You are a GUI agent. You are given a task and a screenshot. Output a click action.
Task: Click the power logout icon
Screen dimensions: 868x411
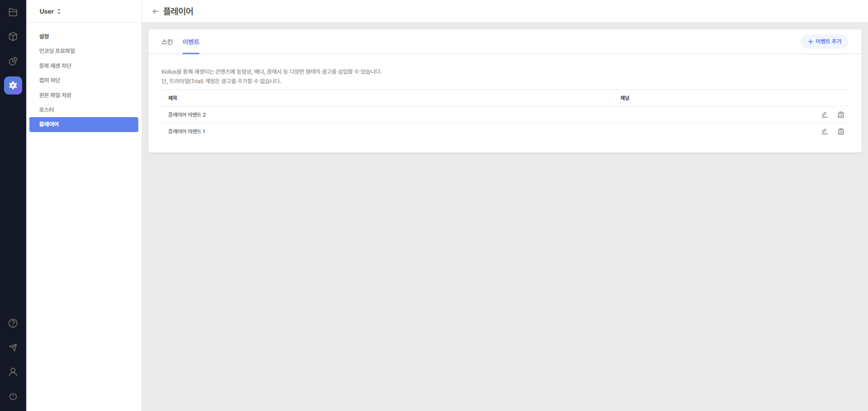pos(13,396)
